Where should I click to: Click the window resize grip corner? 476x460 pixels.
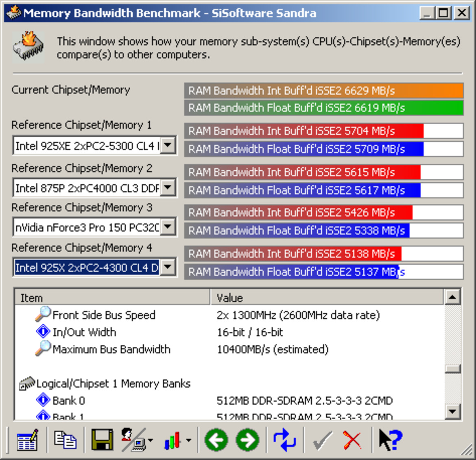(x=467, y=449)
